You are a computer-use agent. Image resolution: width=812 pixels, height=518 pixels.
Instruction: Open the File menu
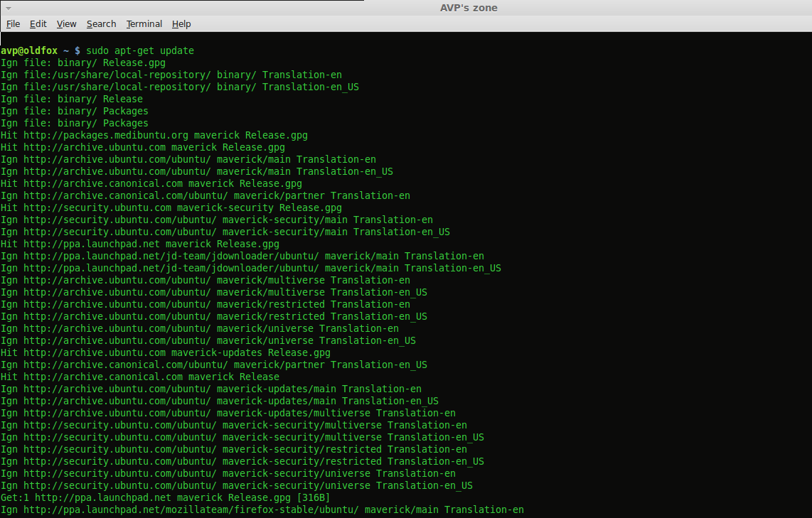(13, 24)
